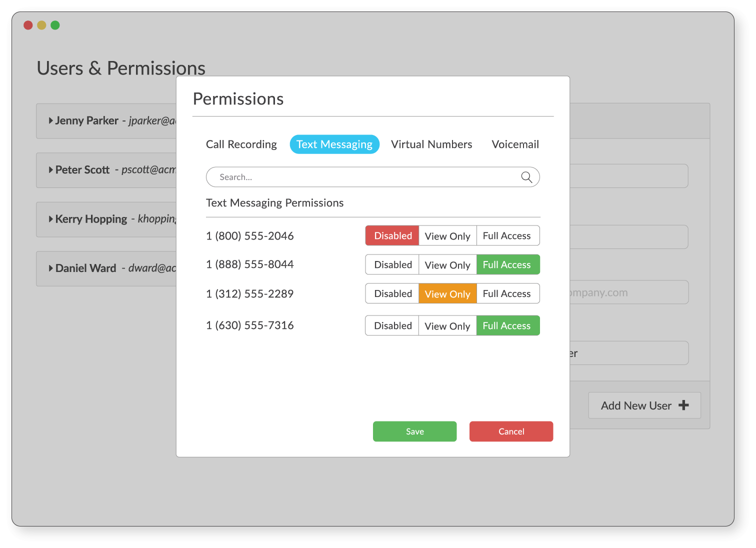756x548 pixels.
Task: Expand Daniel Ward's user entry
Action: click(x=50, y=268)
